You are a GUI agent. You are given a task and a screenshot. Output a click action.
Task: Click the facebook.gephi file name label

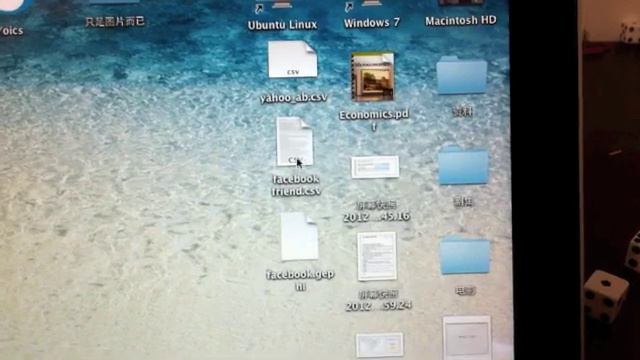[300, 280]
